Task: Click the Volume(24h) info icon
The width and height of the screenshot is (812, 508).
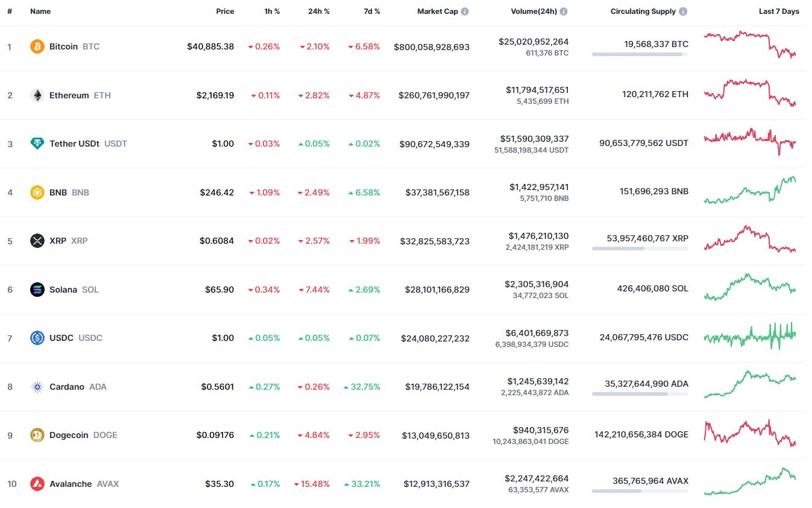Action: coord(564,11)
